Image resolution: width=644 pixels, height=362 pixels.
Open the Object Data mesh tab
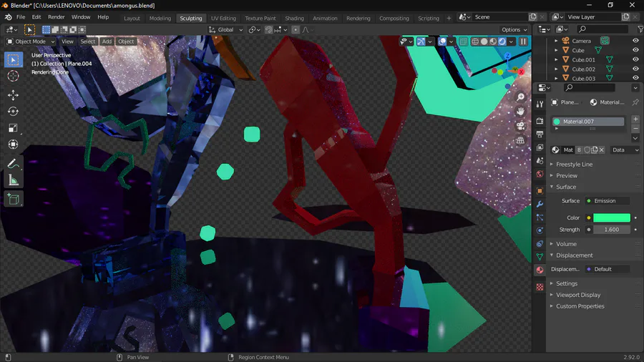click(x=540, y=257)
